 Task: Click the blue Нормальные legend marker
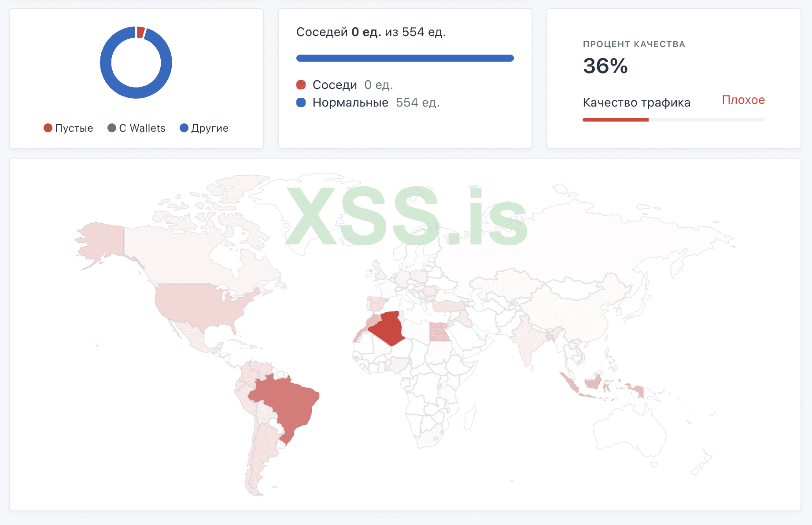coord(301,103)
